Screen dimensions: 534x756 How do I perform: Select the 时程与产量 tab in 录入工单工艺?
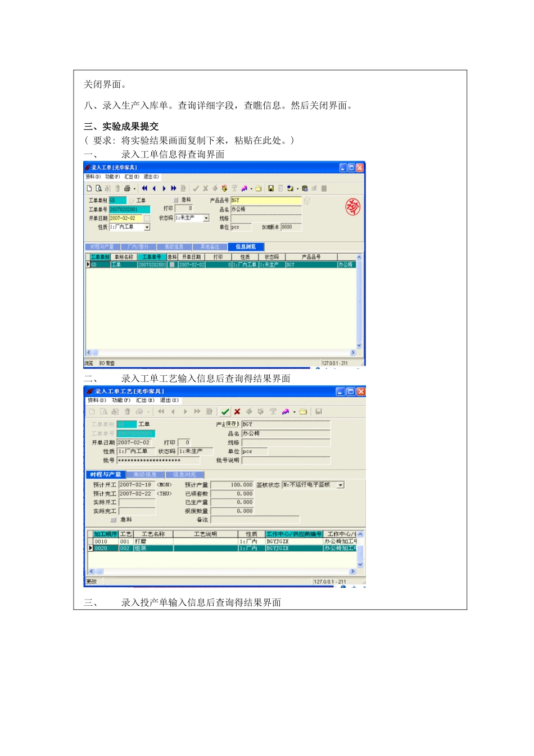tap(106, 475)
